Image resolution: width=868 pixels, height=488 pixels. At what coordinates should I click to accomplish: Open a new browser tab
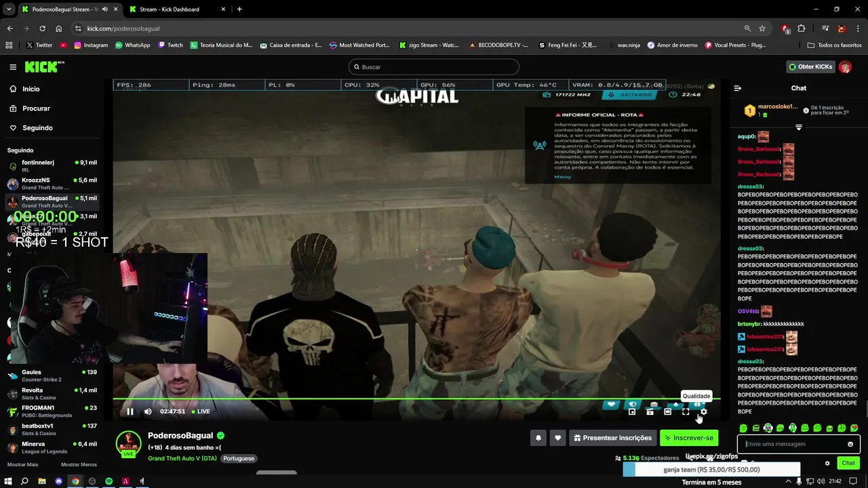point(239,9)
